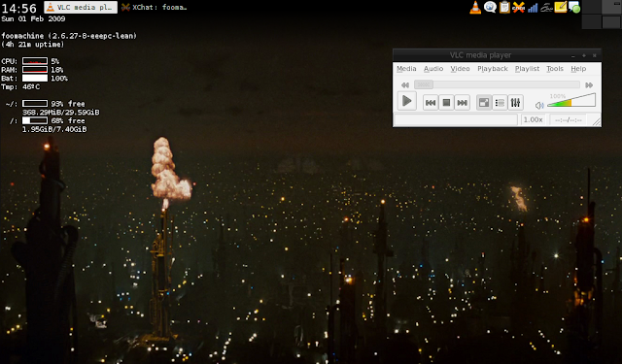Click the 1.00x playback speed label
The height and width of the screenshot is (364, 622).
coord(533,119)
